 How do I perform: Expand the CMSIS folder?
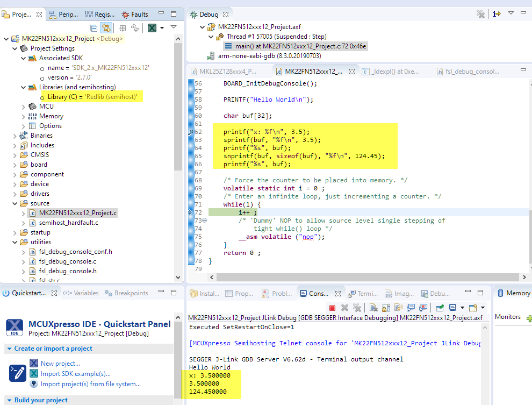(x=15, y=155)
